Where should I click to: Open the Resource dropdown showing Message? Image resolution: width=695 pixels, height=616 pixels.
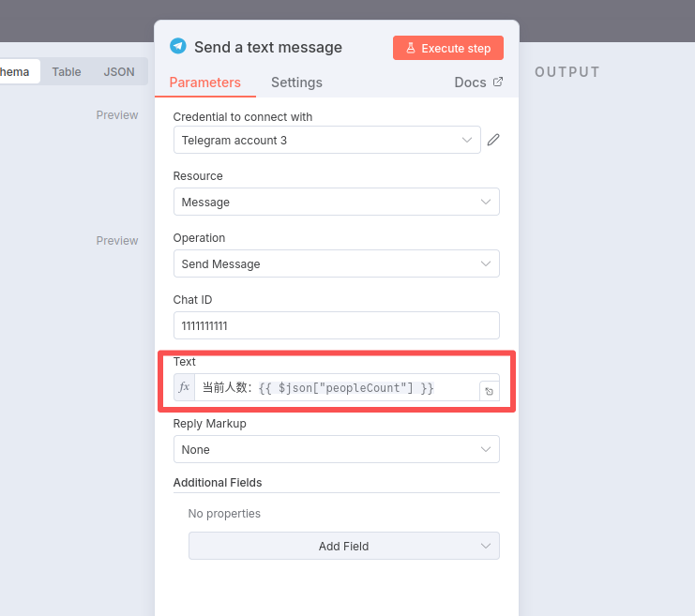[336, 202]
